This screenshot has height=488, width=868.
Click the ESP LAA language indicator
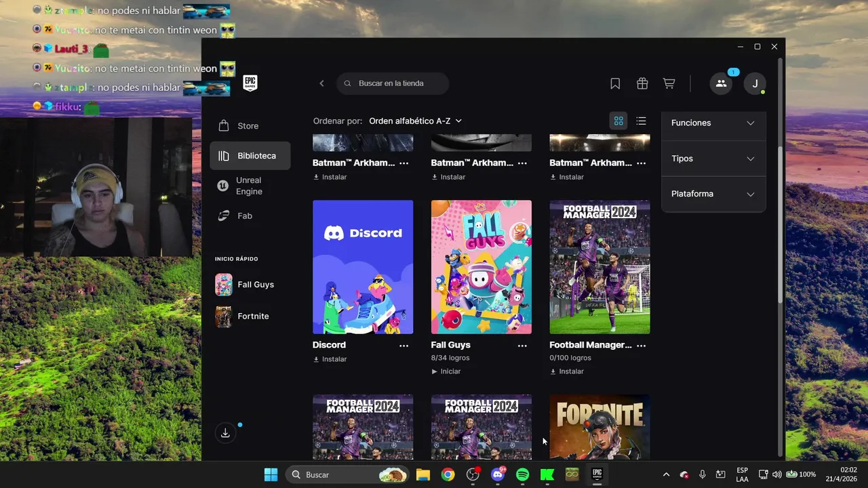tap(743, 474)
